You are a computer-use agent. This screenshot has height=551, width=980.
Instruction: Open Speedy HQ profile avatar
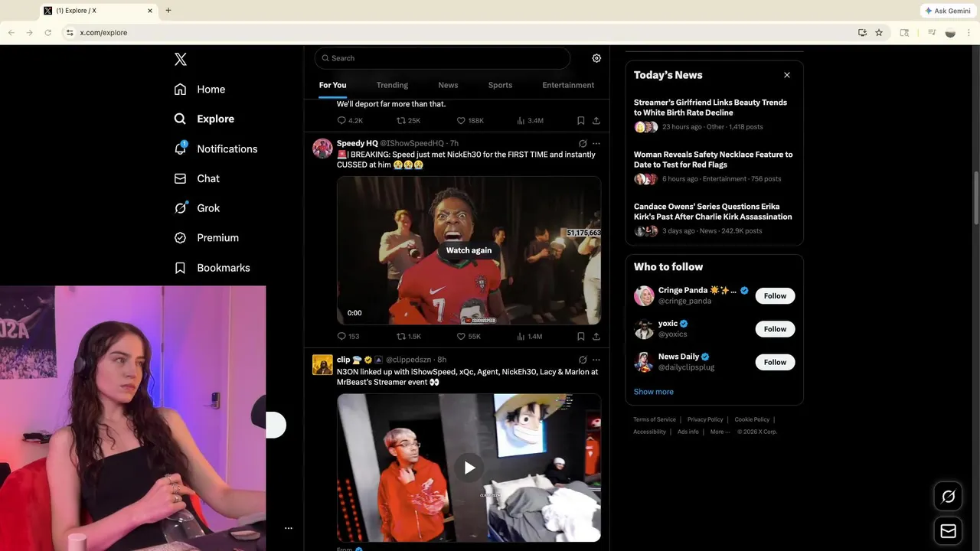tap(322, 148)
